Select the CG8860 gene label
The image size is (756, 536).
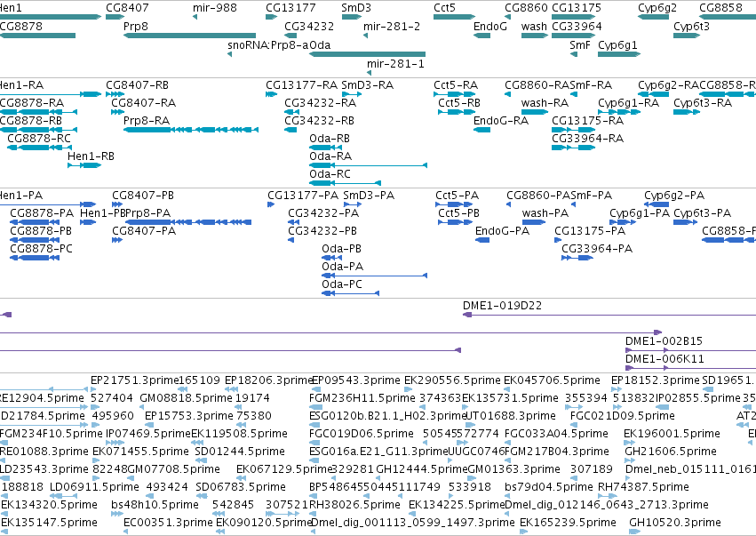click(x=526, y=8)
